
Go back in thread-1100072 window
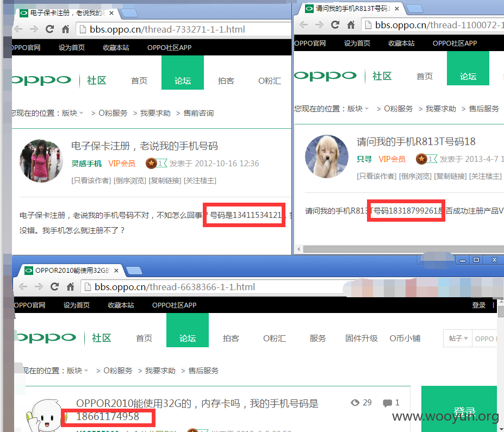pos(304,25)
